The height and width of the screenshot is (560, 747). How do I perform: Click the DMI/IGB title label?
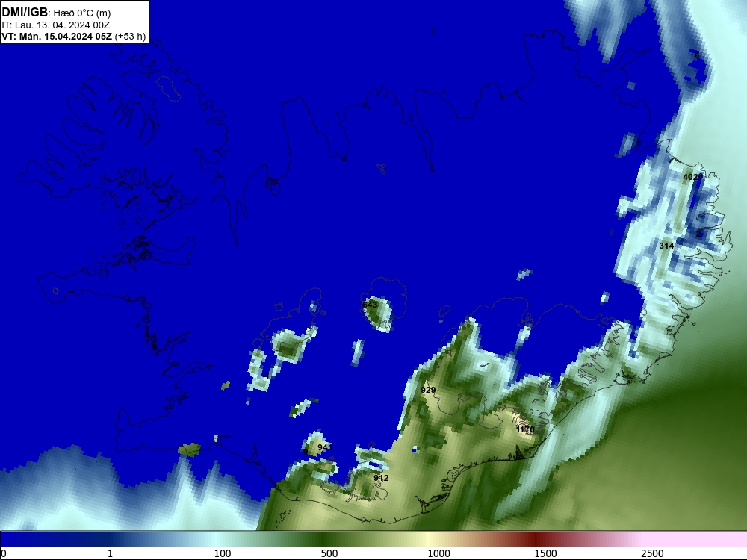(25, 13)
